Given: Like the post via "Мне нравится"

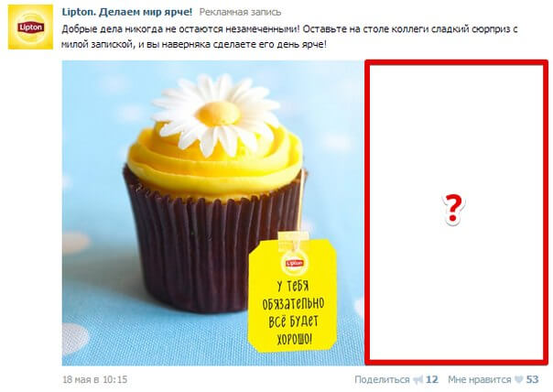Looking at the screenshot, I should click(479, 380).
